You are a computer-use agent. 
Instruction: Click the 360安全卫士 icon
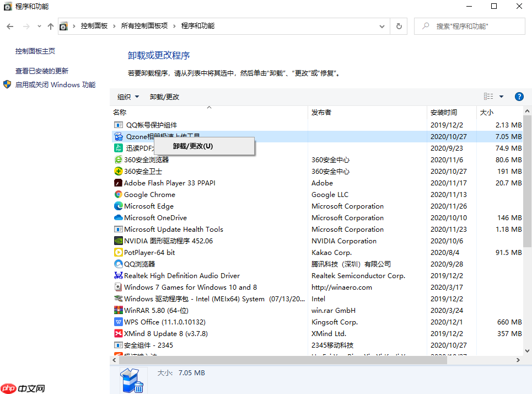pos(118,171)
